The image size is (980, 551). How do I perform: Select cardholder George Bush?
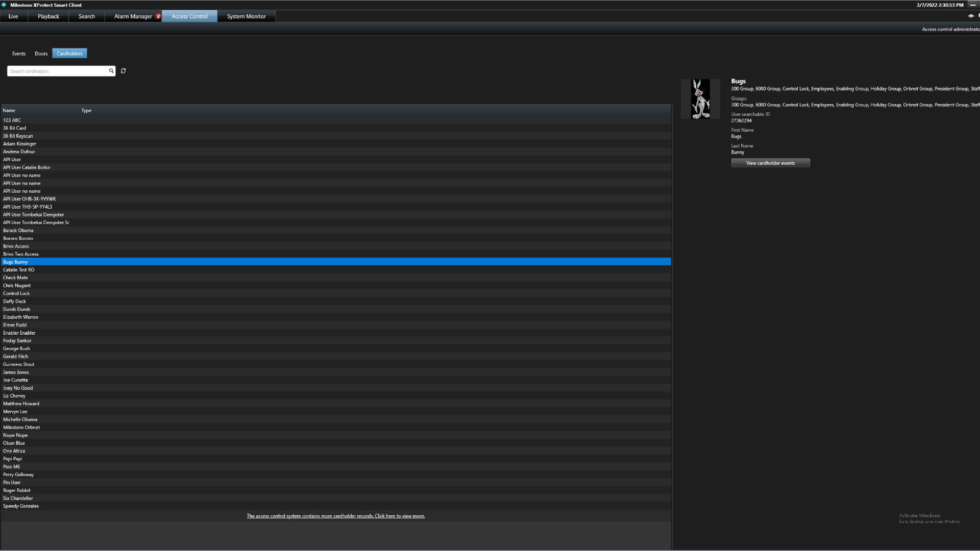336,348
